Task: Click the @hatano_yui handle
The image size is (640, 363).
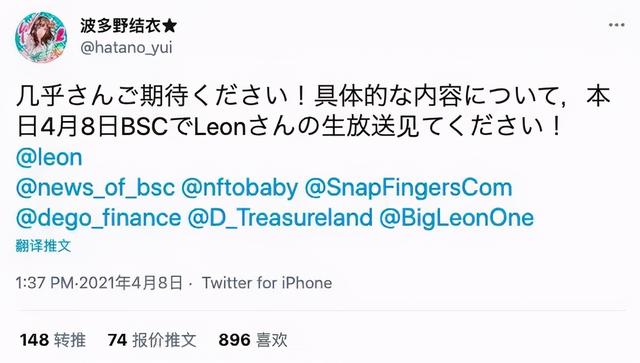Action: click(126, 48)
